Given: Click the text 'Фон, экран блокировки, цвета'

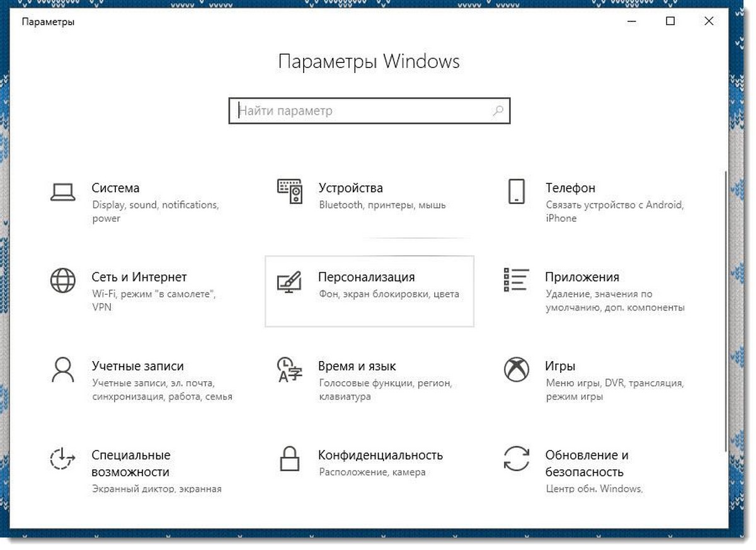Looking at the screenshot, I should pyautogui.click(x=389, y=294).
